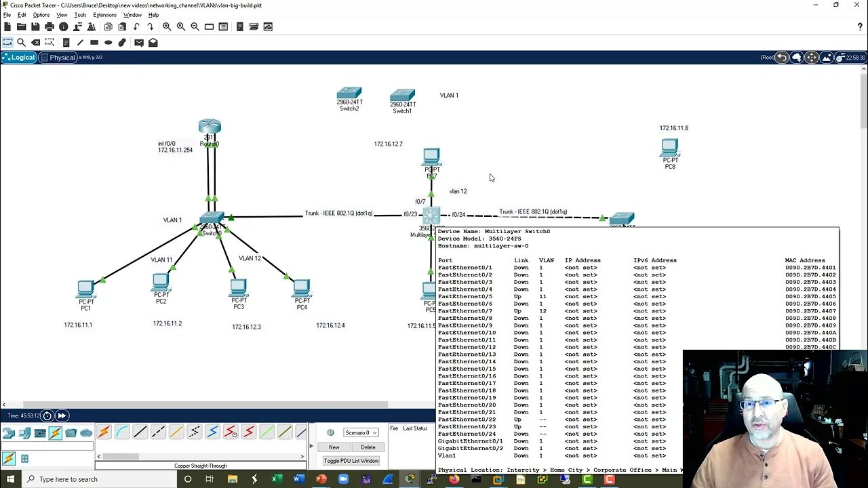Screen dimensions: 868x488
Task: Switch to the Logical workspace tab
Action: pos(18,58)
